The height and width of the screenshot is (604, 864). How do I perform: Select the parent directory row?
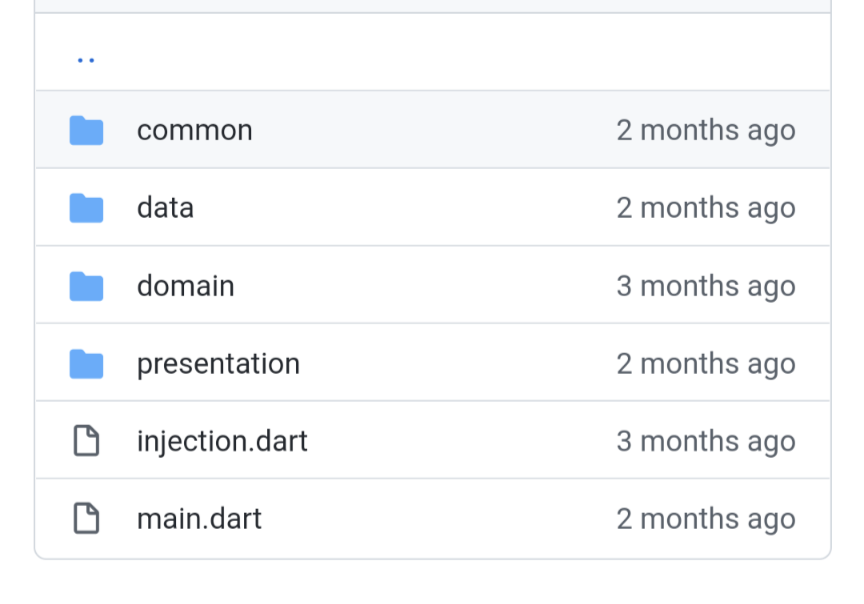[432, 53]
